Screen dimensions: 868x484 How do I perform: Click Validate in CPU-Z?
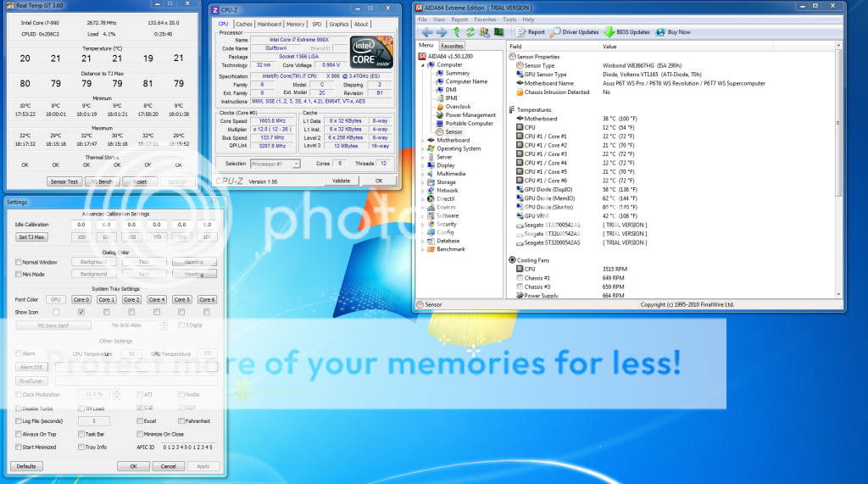[x=341, y=181]
